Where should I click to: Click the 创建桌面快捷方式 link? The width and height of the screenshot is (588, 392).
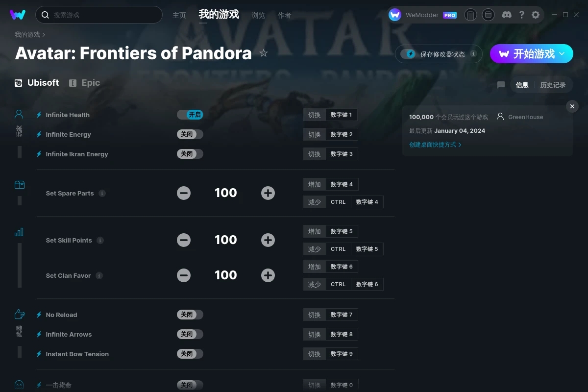click(435, 145)
